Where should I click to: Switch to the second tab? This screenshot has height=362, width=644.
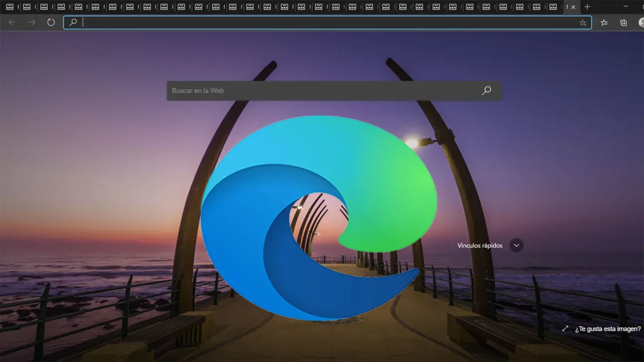27,7
